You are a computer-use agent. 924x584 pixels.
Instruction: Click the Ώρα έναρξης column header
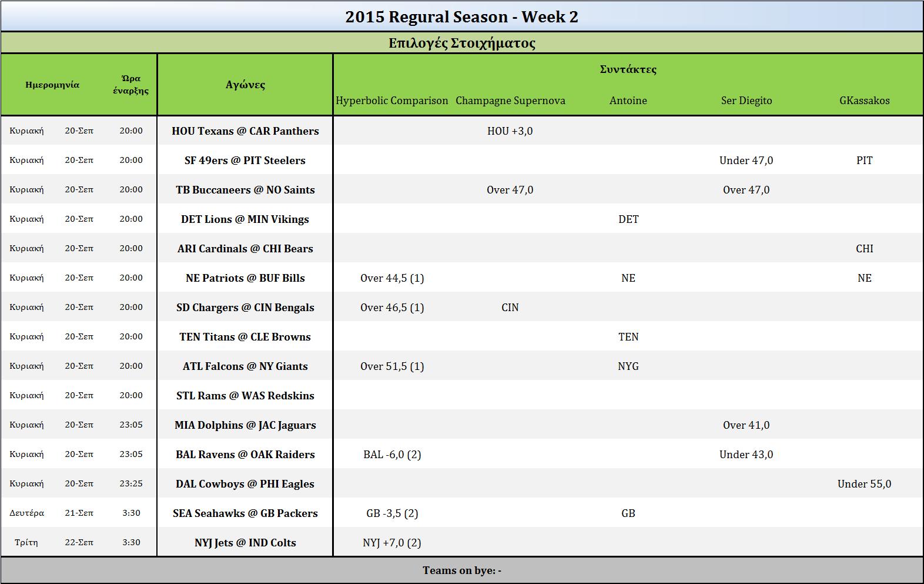[x=130, y=85]
